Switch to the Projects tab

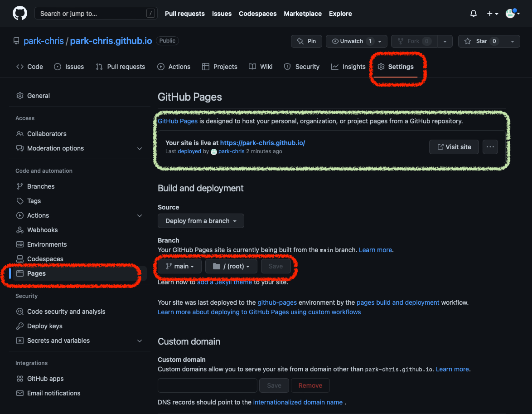click(x=219, y=67)
